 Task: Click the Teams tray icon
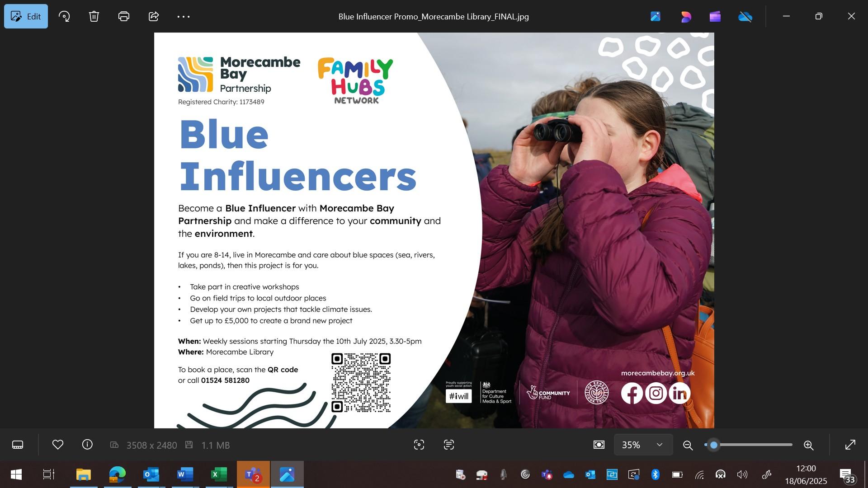pyautogui.click(x=547, y=474)
